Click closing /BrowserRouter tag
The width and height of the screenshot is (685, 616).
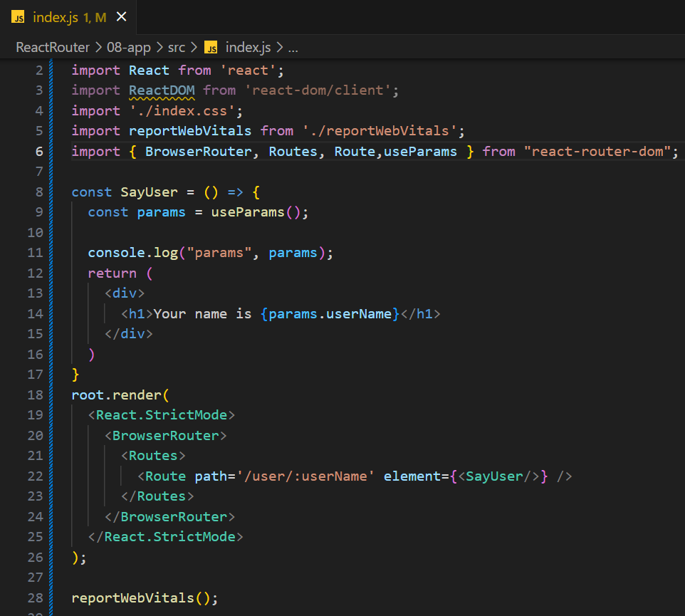coord(169,517)
